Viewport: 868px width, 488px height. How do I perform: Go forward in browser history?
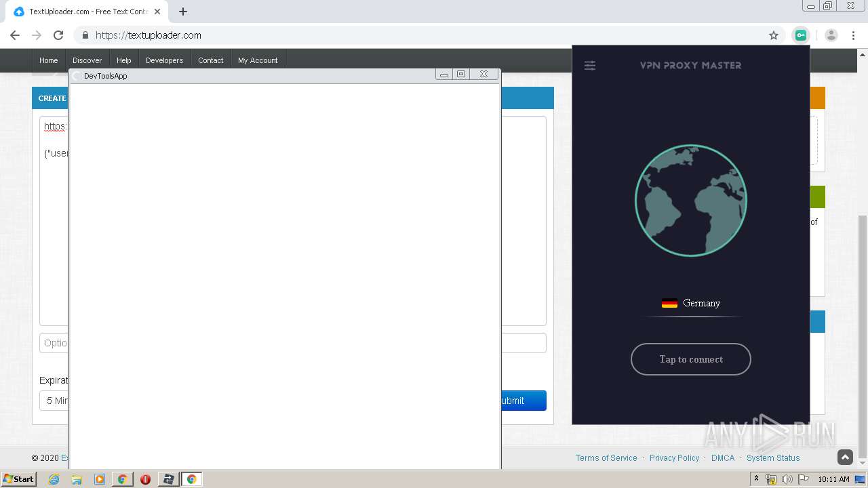click(x=37, y=35)
